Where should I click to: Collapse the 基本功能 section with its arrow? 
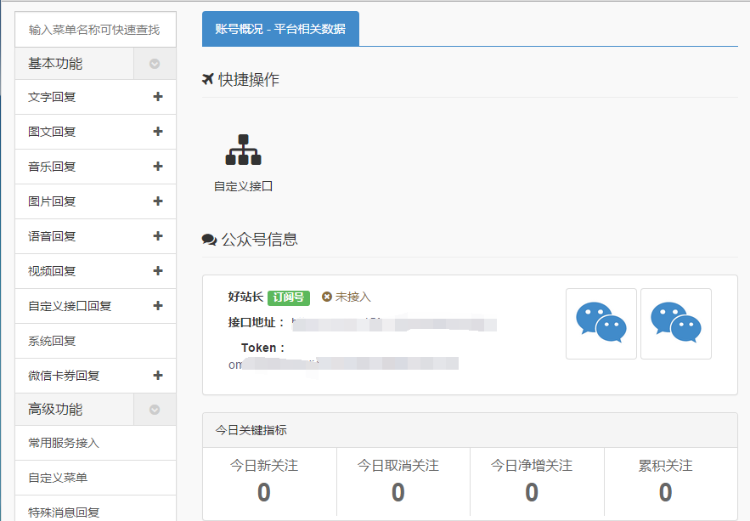(x=154, y=64)
